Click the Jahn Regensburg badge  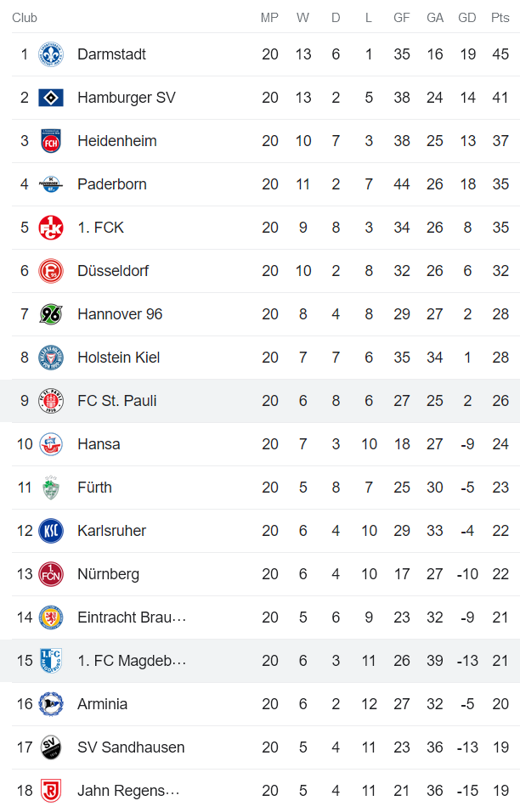click(x=49, y=790)
